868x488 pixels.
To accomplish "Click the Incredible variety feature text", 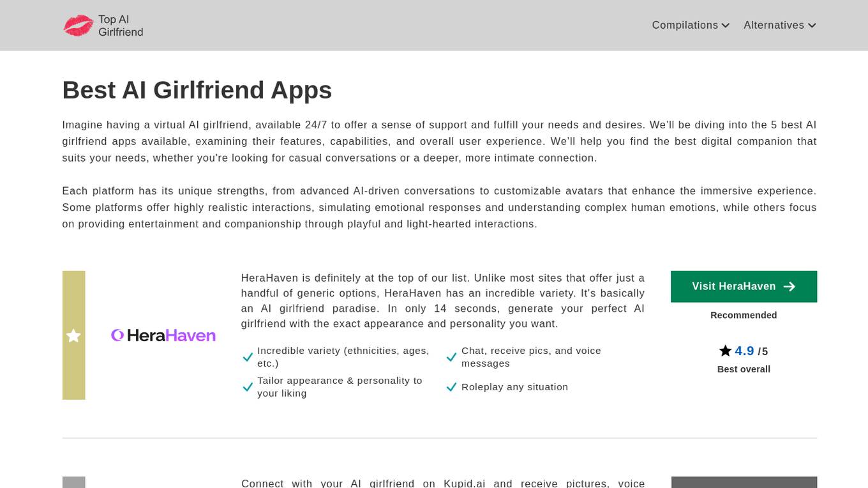I will click(343, 357).
